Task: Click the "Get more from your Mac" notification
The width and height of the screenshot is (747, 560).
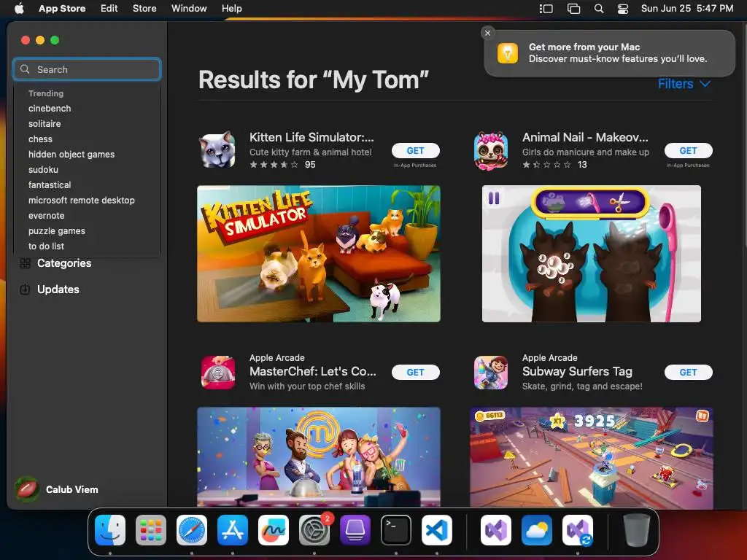Action: (609, 52)
